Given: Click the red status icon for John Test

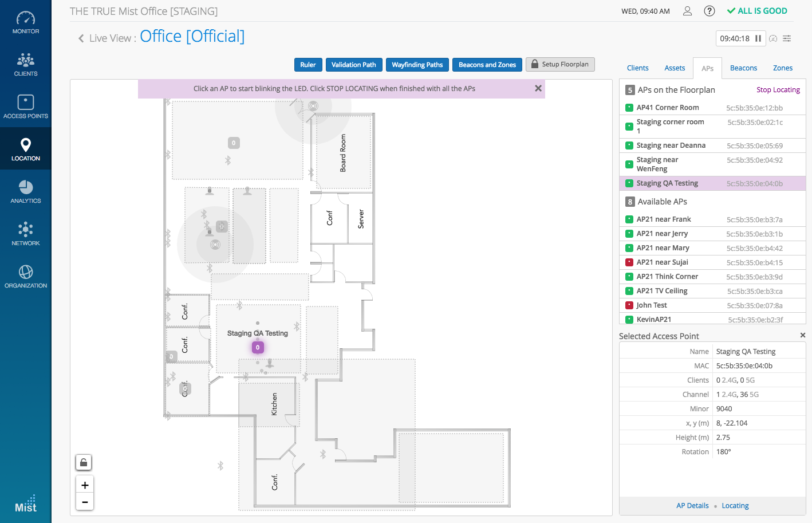Looking at the screenshot, I should click(629, 305).
